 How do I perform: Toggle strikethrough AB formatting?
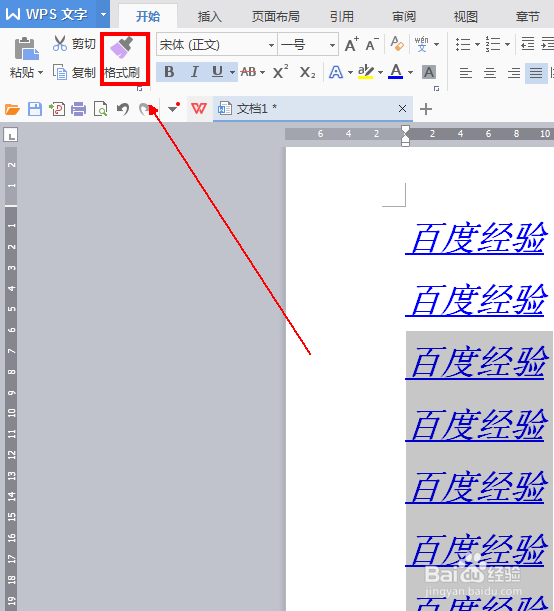(x=248, y=72)
